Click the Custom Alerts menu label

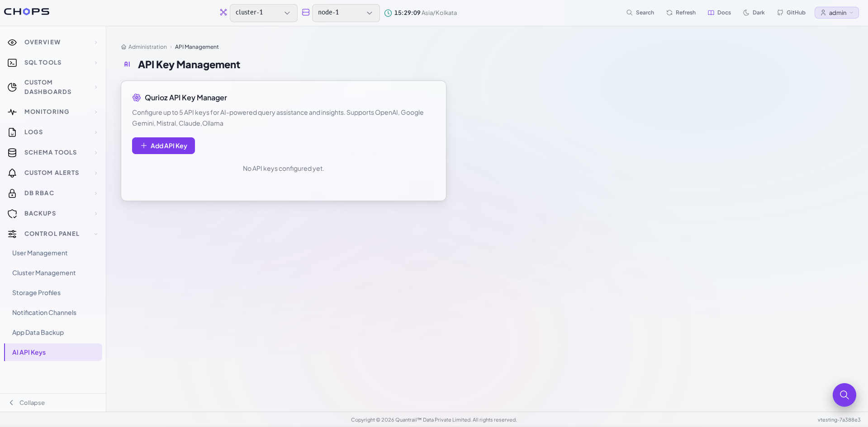[x=52, y=173]
